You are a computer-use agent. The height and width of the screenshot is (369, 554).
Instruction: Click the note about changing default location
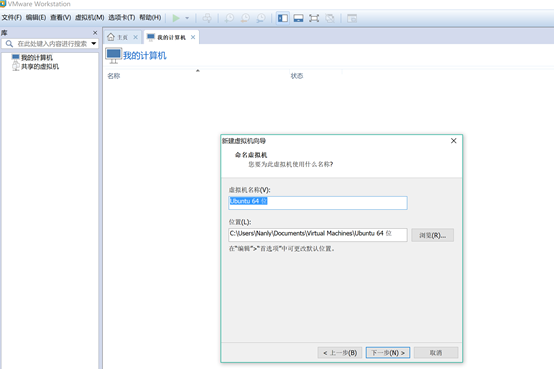[x=282, y=248]
